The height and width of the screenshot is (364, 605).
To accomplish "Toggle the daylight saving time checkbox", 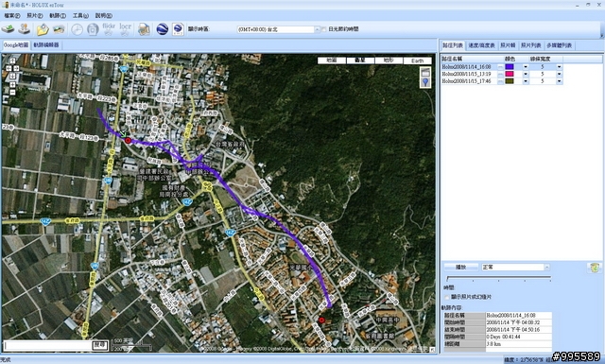I will point(324,29).
